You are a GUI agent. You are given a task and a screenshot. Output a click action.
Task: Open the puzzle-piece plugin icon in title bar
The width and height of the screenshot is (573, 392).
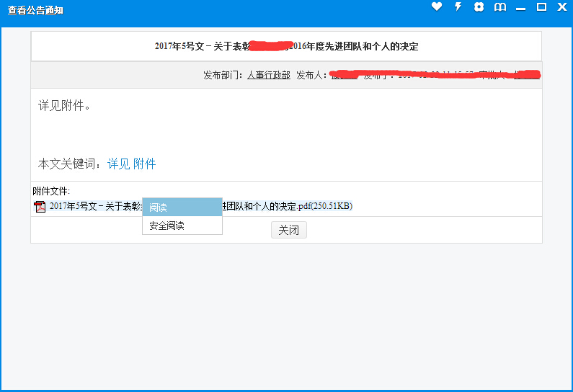[x=479, y=7]
